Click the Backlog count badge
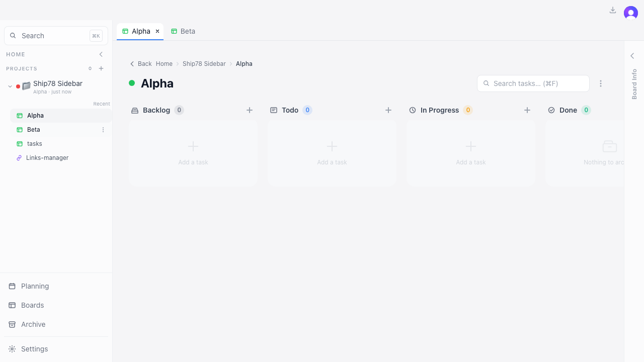Viewport: 644px width, 362px height. (x=179, y=110)
